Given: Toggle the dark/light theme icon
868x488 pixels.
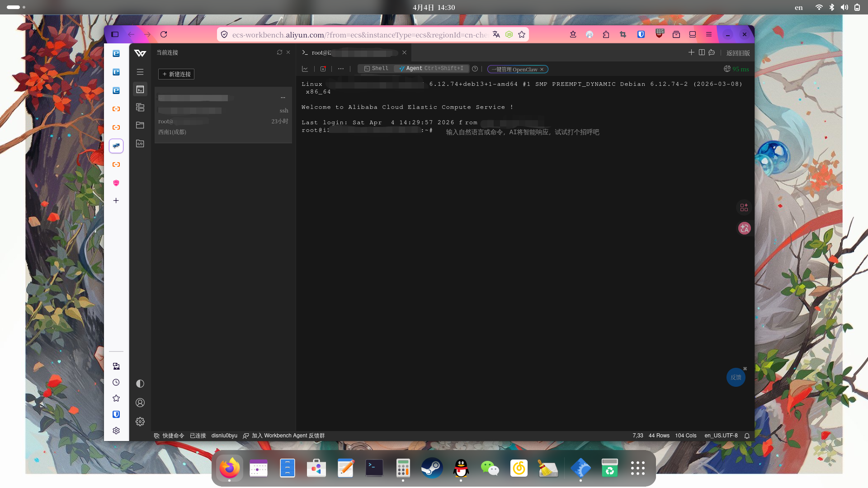Looking at the screenshot, I should coord(140,384).
